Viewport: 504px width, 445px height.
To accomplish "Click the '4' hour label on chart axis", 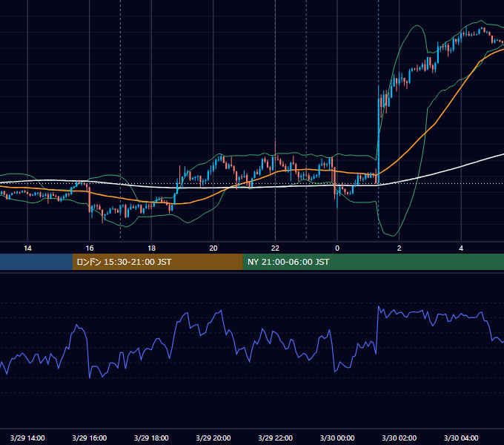I will click(x=461, y=248).
